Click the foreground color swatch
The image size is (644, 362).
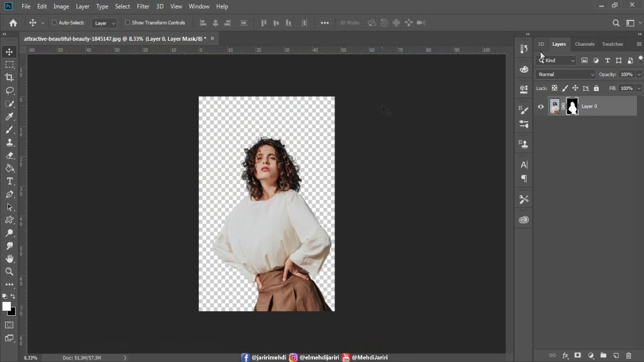click(7, 307)
